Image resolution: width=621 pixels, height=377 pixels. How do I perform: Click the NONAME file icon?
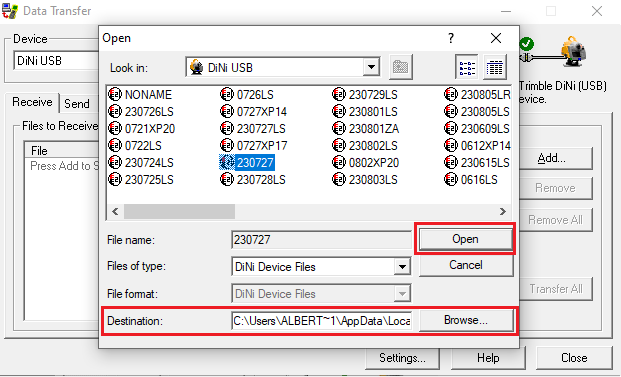tap(115, 95)
